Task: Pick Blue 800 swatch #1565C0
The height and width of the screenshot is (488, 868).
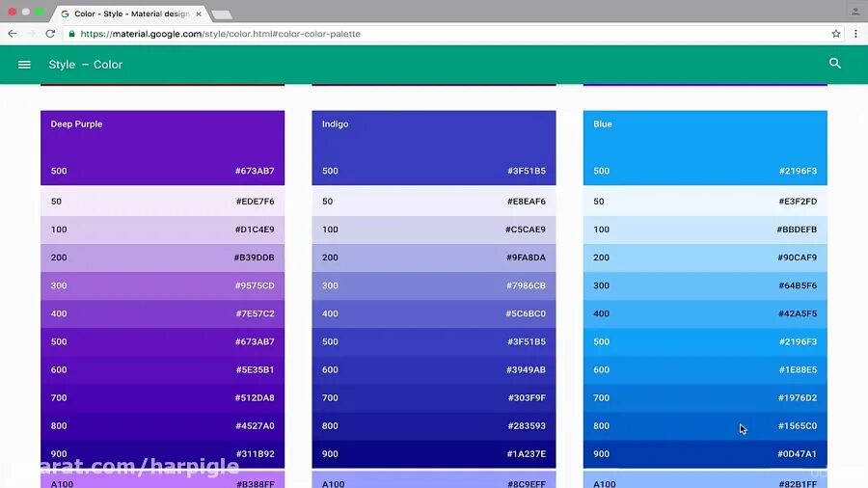Action: (705, 426)
